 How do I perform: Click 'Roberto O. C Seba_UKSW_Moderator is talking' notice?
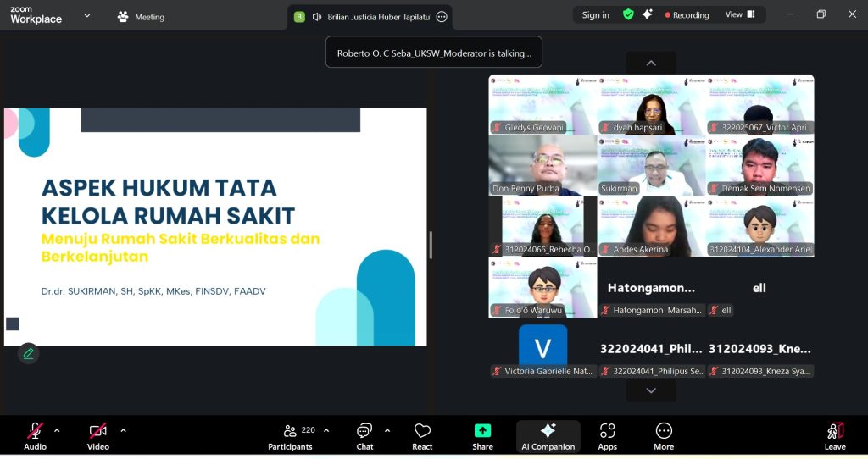[x=434, y=53]
